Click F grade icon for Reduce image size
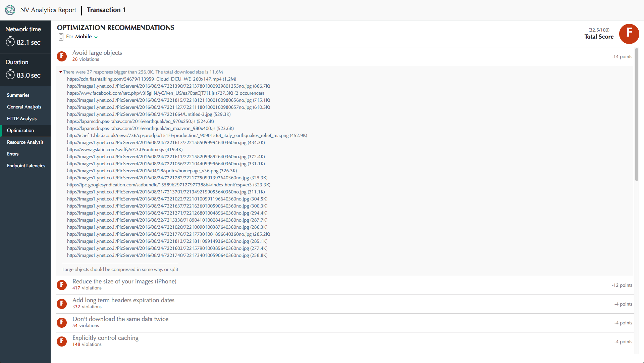 (62, 285)
